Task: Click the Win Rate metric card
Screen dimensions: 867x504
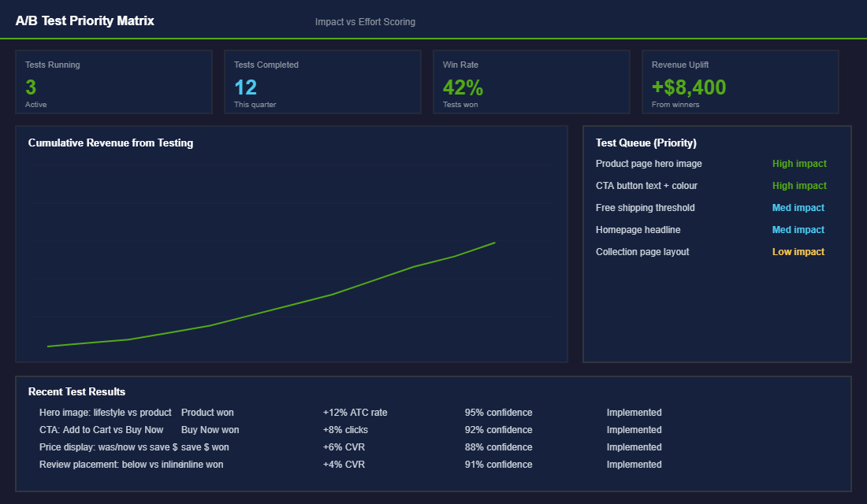Action: (531, 81)
